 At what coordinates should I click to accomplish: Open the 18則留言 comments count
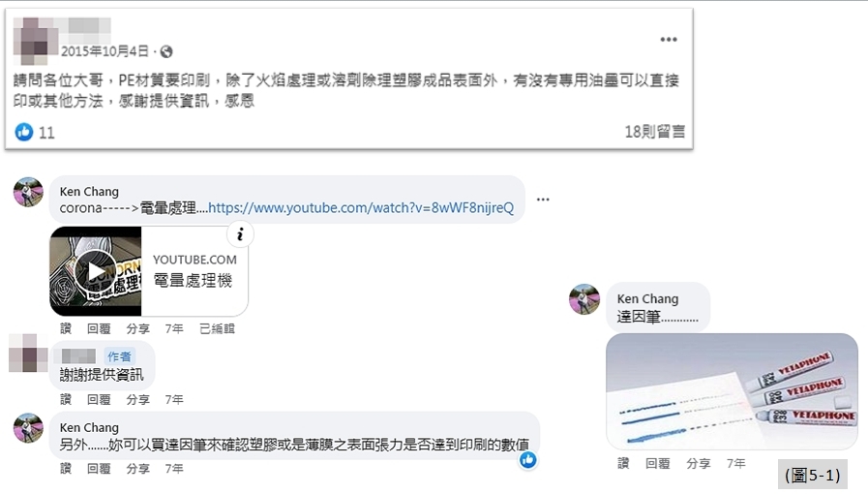pyautogui.click(x=655, y=132)
